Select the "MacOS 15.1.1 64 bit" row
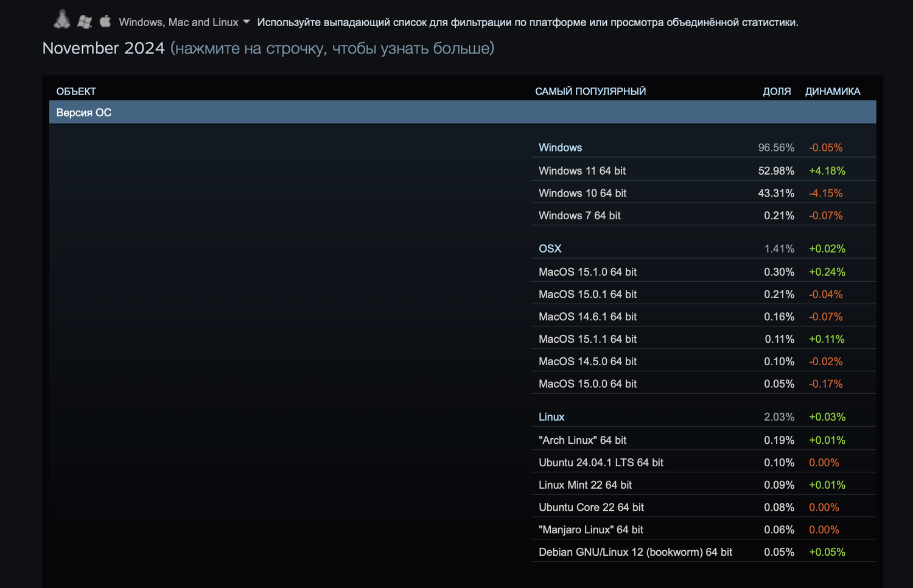The width and height of the screenshot is (913, 588). 704,339
